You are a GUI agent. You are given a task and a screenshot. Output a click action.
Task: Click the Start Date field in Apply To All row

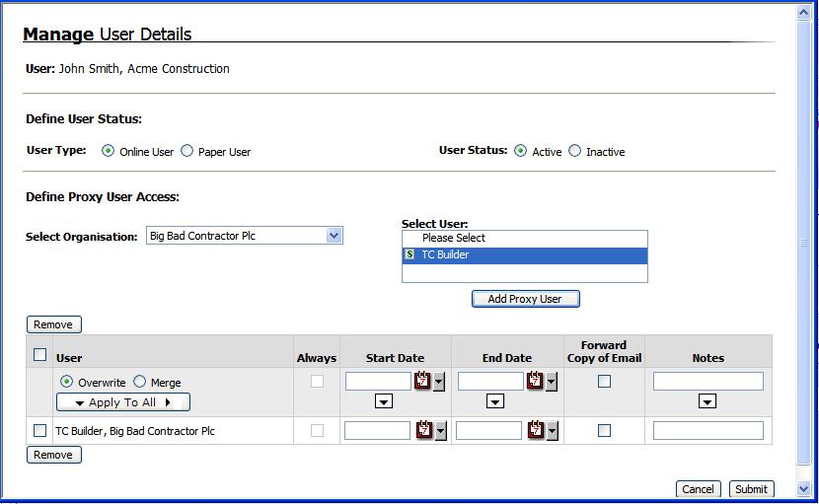click(378, 382)
